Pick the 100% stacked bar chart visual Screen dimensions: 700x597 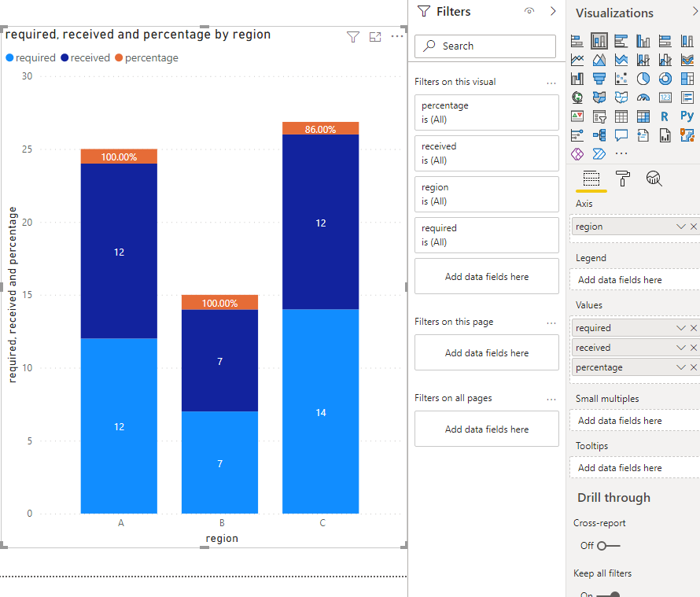click(x=665, y=41)
